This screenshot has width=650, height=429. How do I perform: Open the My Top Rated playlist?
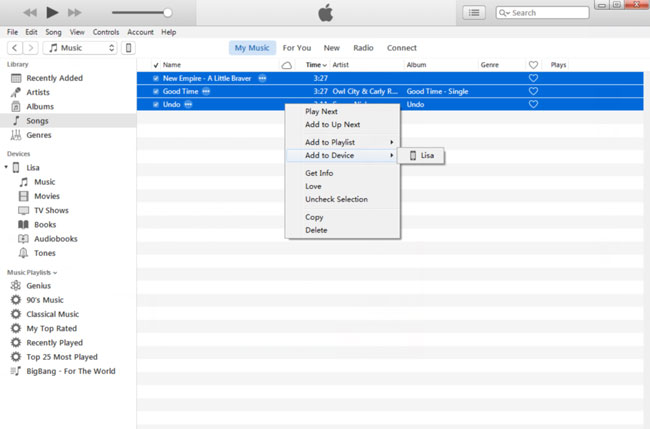pos(51,328)
